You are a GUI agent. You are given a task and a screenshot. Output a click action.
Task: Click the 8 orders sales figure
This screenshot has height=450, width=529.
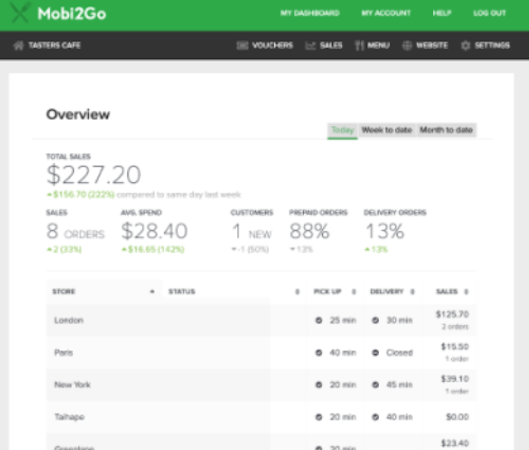click(76, 231)
